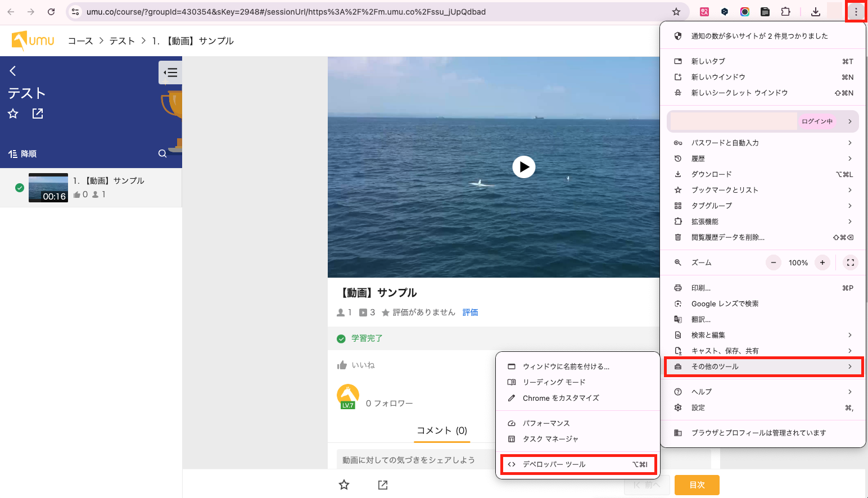The image size is (868, 498).
Task: Collapse the sidebar with the list toggle icon
Action: coord(170,73)
